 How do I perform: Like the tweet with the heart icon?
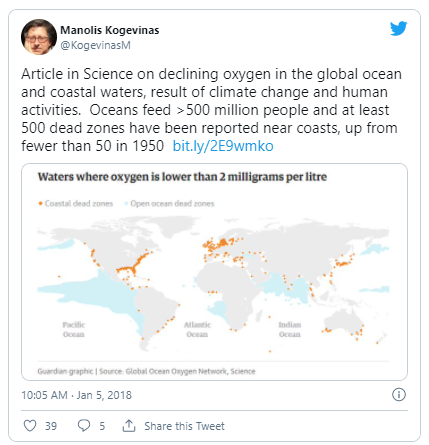(30, 426)
